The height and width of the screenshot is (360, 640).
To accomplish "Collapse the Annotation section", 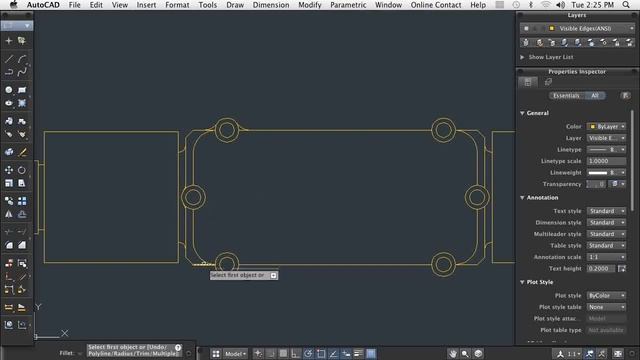I will pyautogui.click(x=522, y=198).
